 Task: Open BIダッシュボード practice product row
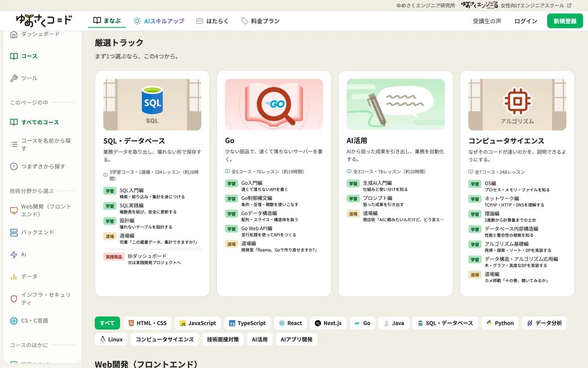(x=152, y=259)
